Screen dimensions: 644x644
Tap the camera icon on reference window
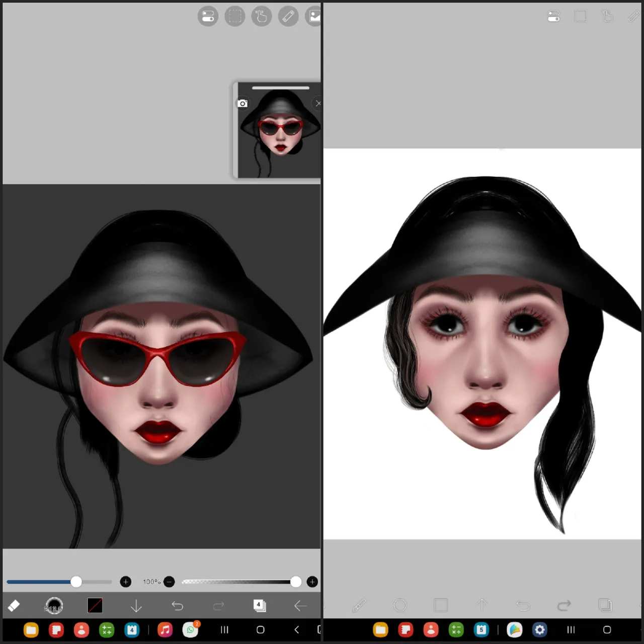(x=243, y=103)
